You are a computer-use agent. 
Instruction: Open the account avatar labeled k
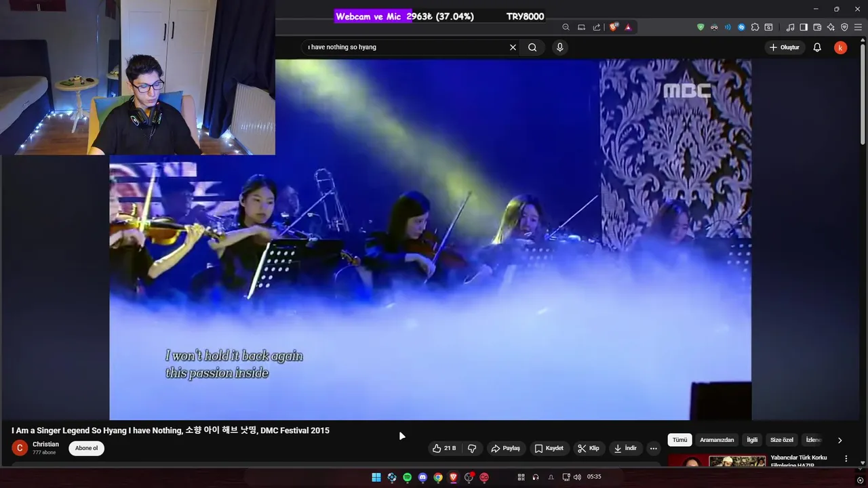[840, 47]
